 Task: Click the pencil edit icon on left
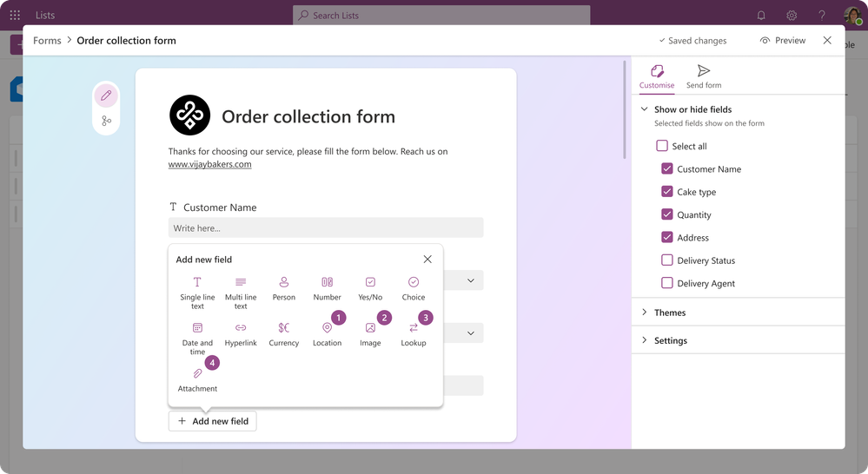pyautogui.click(x=106, y=95)
